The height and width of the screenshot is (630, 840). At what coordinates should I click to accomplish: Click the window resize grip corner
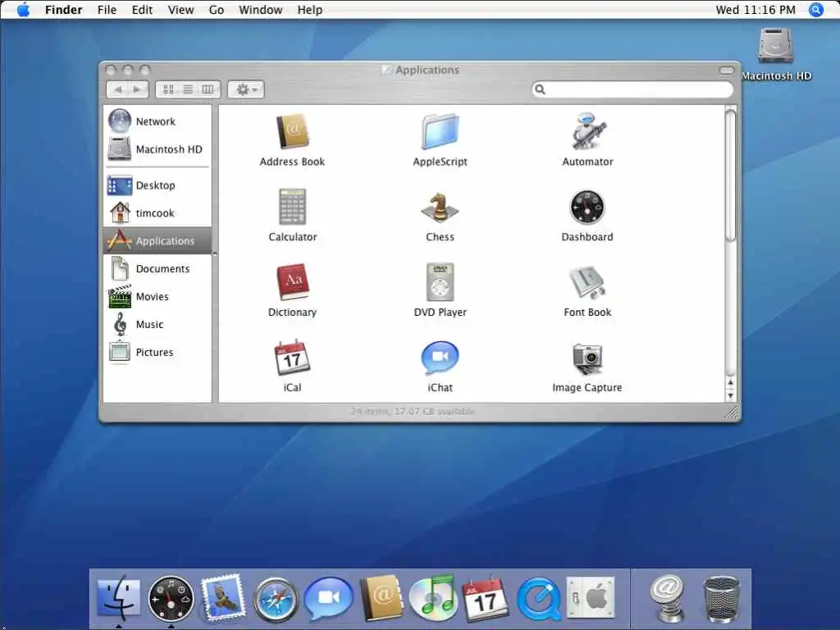pos(732,412)
